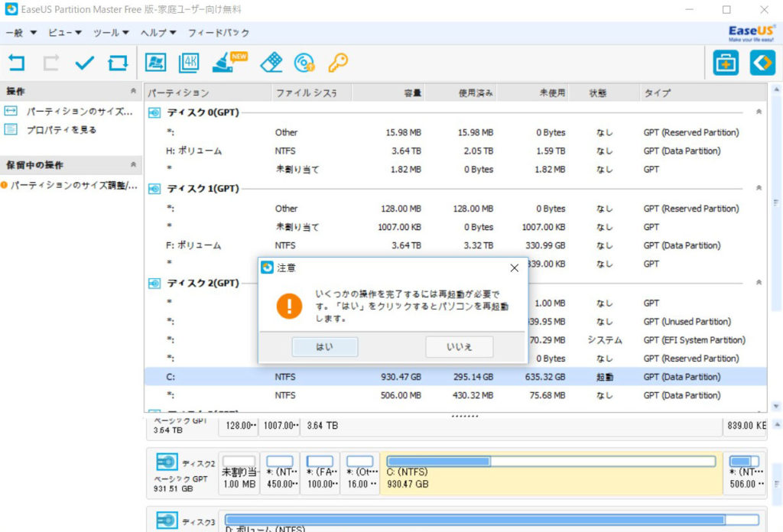Viewport: 783px width, 532px height.
Task: Click the grayed-out Redo icon
Action: [51, 63]
